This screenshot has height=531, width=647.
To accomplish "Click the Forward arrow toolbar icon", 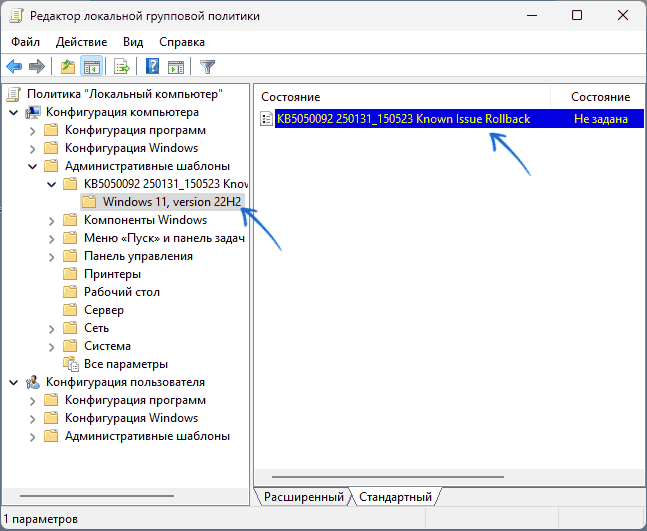I will tap(37, 66).
